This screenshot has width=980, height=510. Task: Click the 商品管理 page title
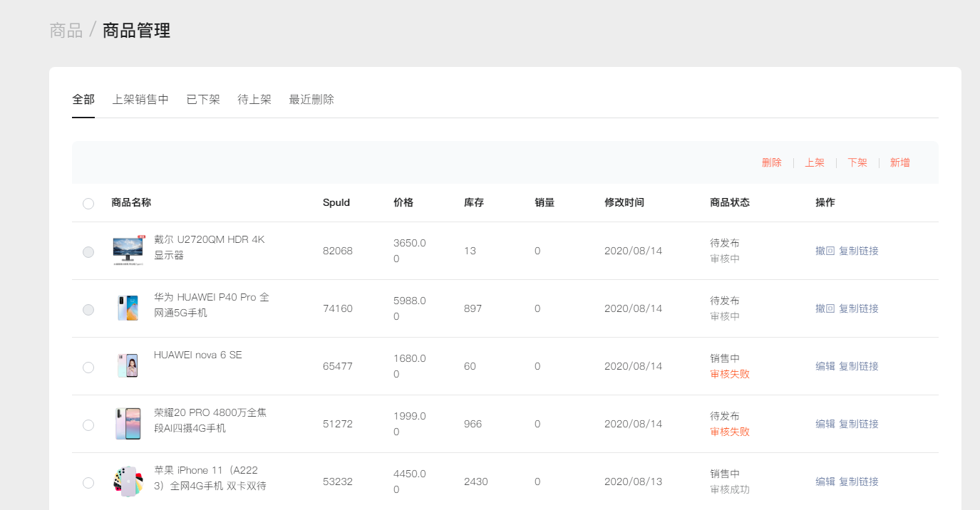[136, 31]
